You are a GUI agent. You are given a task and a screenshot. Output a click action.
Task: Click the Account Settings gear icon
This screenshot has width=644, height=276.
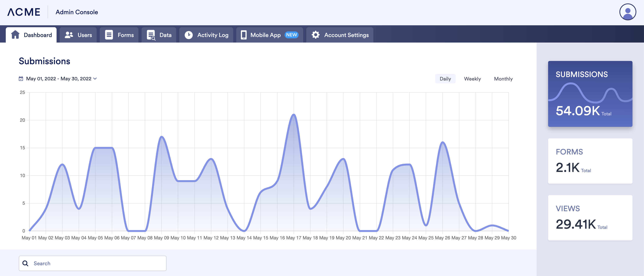[315, 35]
